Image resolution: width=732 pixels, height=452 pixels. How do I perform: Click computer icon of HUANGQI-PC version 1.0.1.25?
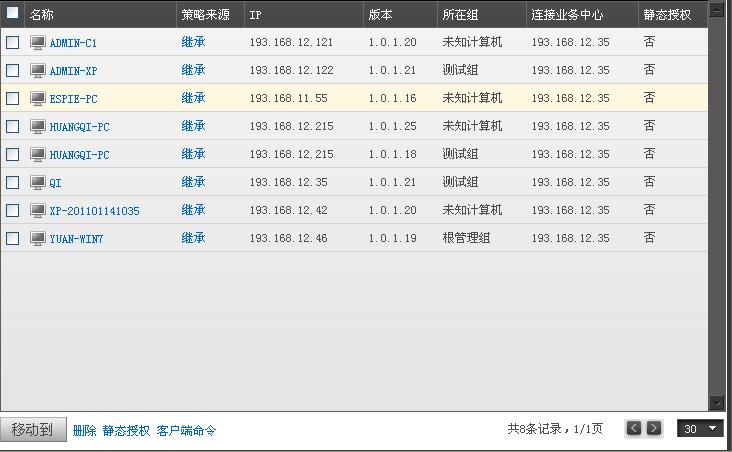(x=38, y=127)
